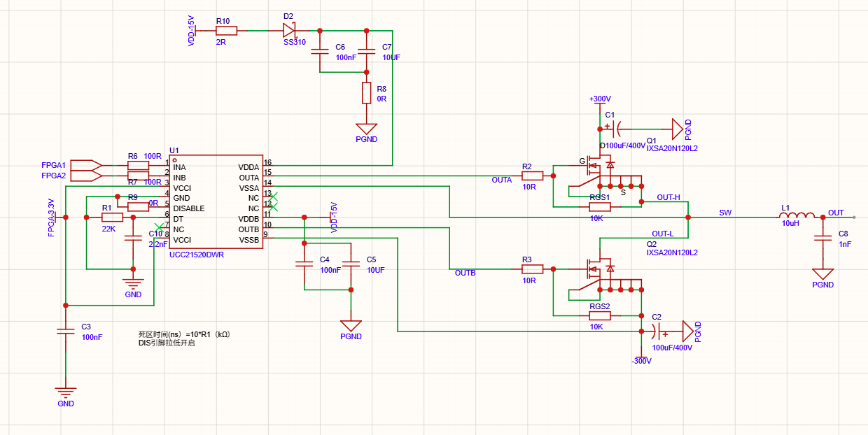The image size is (868, 435).
Task: Click the SW net label
Action: click(724, 213)
